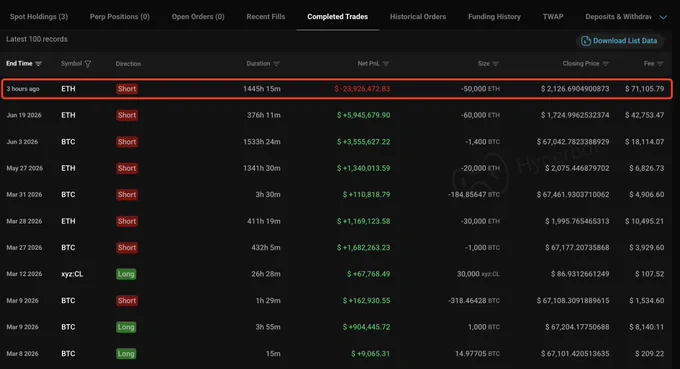Image resolution: width=680 pixels, height=369 pixels.
Task: Open Historical Orders tab
Action: pyautogui.click(x=418, y=16)
